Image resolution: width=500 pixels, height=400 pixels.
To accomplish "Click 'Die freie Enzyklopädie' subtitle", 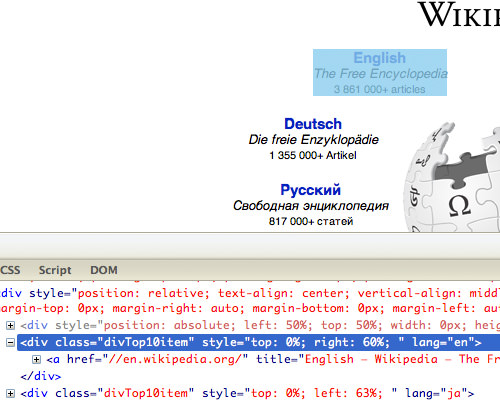I will click(x=313, y=140).
